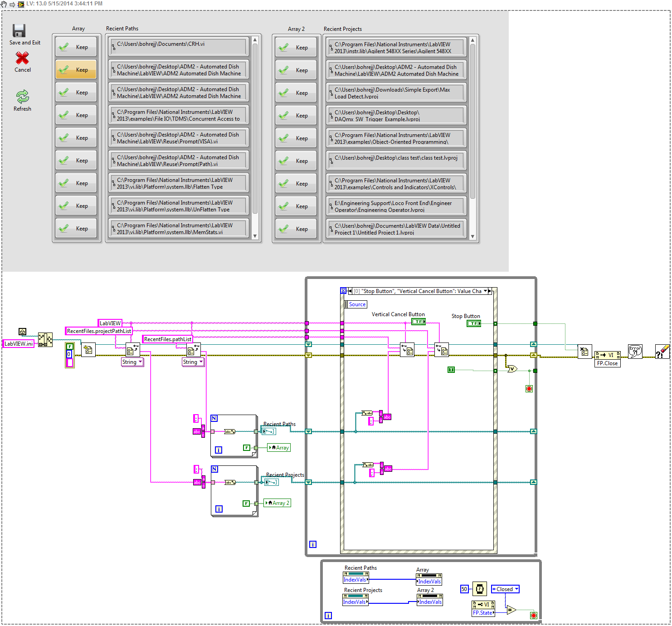Select the Close Config Data node
The height and width of the screenshot is (626, 672).
(x=585, y=352)
